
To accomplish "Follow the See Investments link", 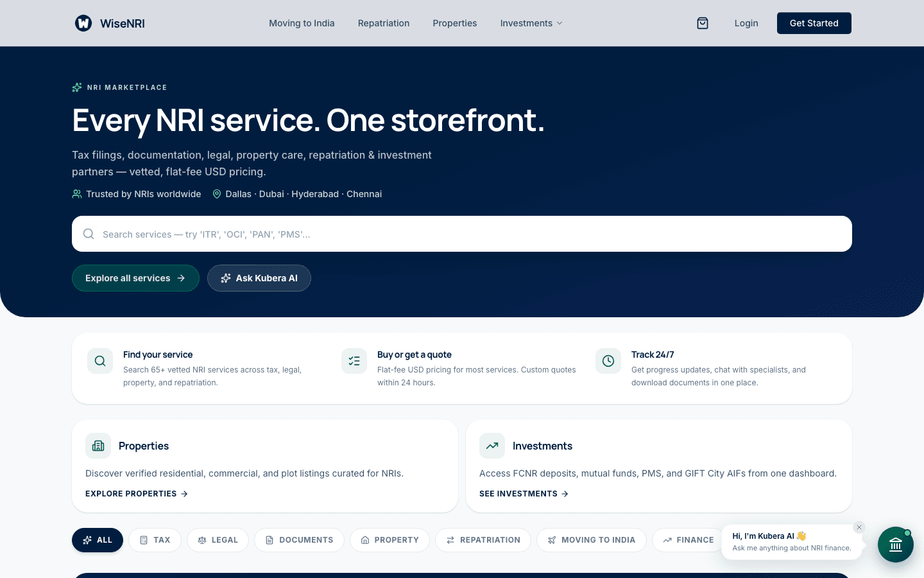I will tap(524, 494).
